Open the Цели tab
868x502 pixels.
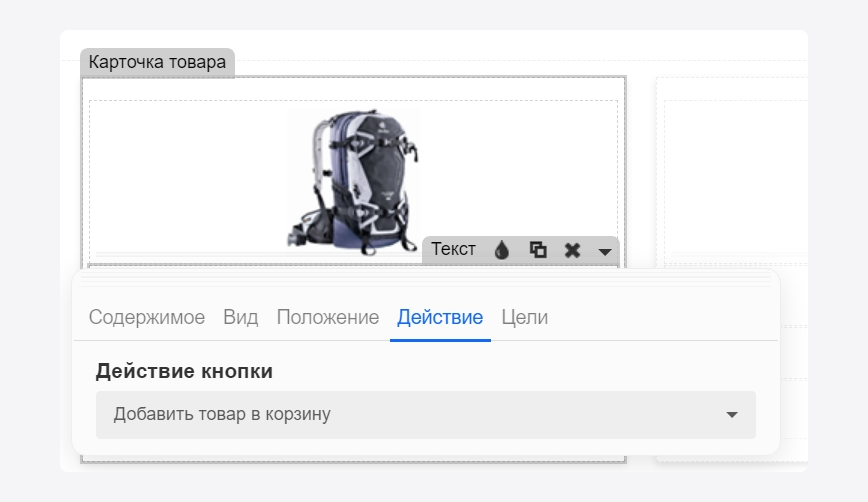pyautogui.click(x=524, y=317)
